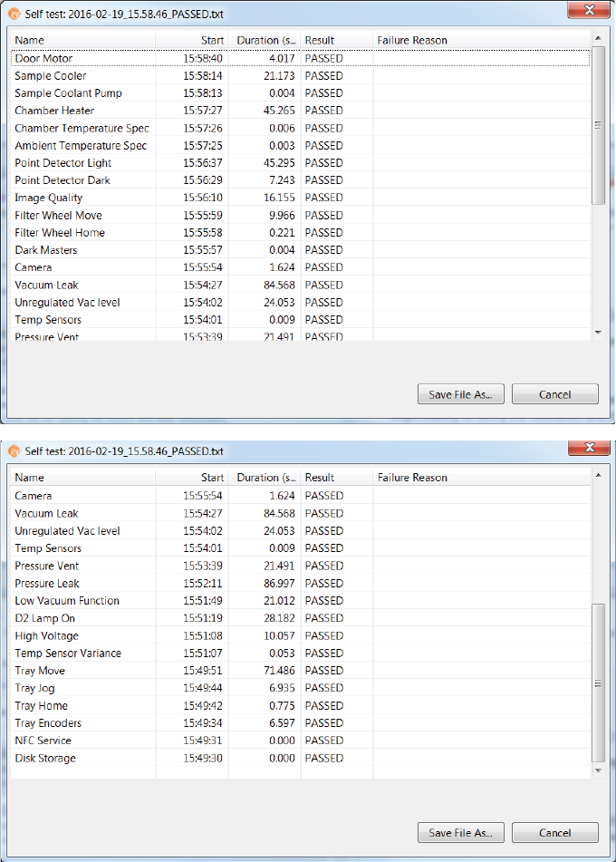Sort by Name in dialog listing Disk Storage
The image size is (616, 862).
(x=83, y=477)
